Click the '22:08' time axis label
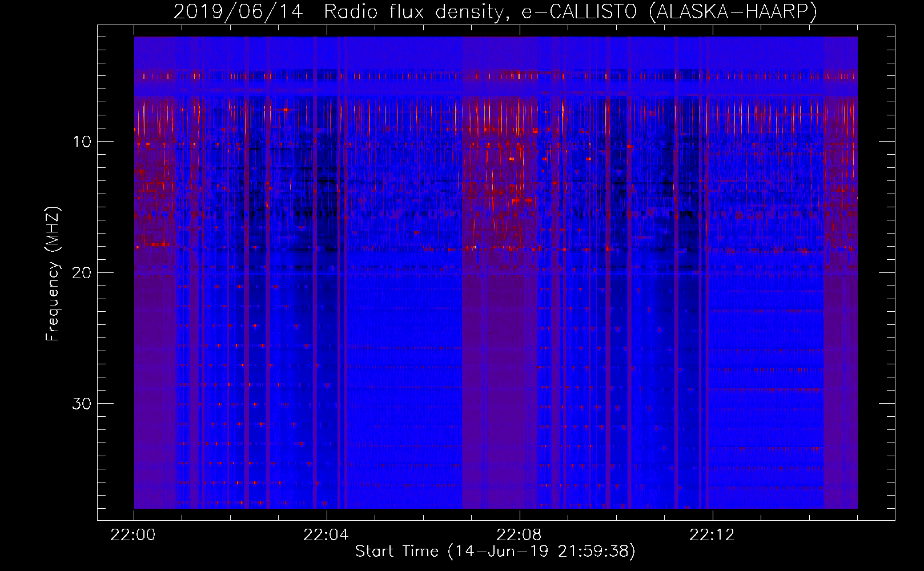The width and height of the screenshot is (924, 571). [519, 535]
